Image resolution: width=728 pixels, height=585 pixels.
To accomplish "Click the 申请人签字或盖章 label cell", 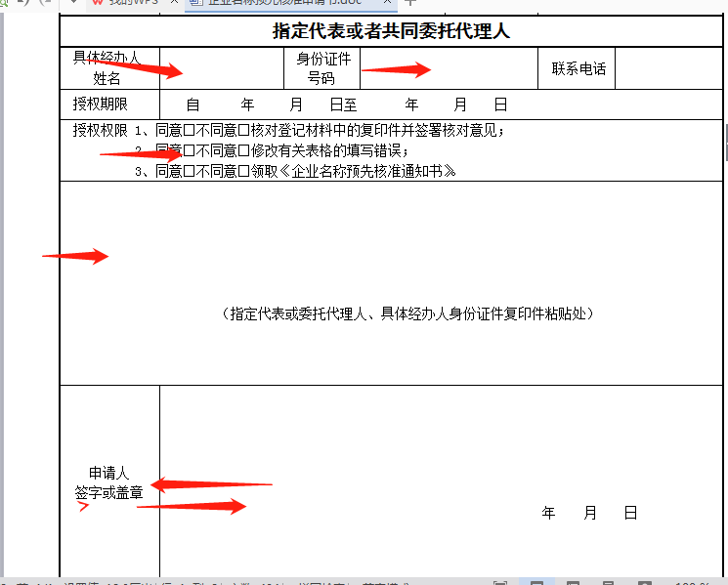I will [109, 483].
